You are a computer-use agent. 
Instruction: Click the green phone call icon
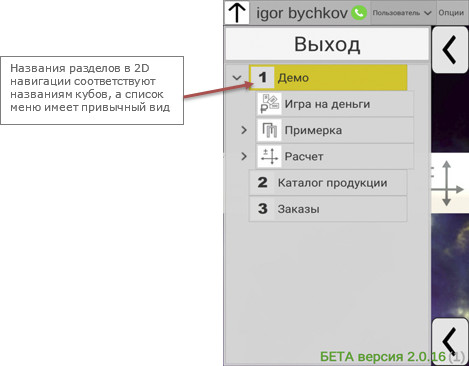coord(359,13)
